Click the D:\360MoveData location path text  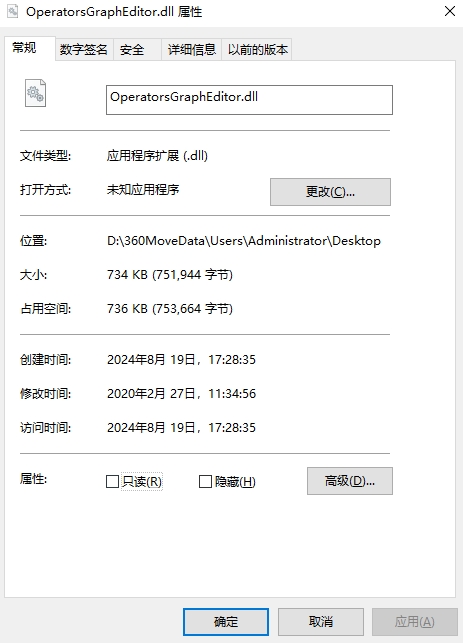coord(244,241)
